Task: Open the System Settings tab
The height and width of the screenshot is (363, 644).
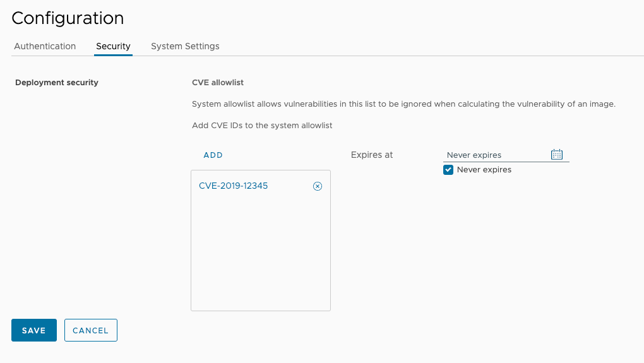Action: click(185, 46)
